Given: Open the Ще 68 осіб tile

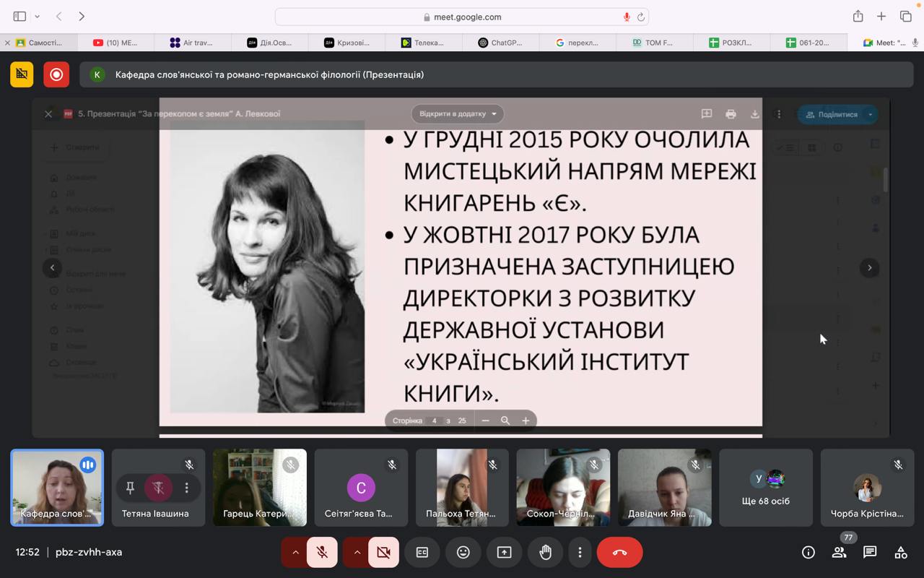Looking at the screenshot, I should [x=766, y=488].
